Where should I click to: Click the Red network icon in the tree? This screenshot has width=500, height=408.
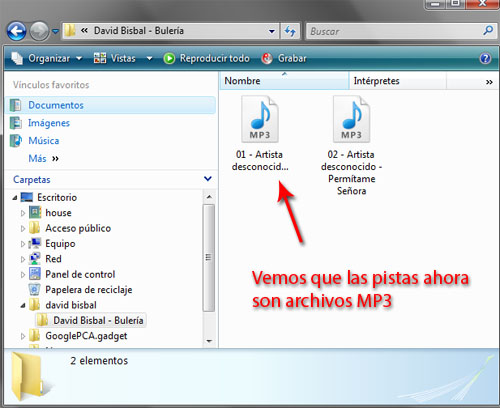pyautogui.click(x=35, y=259)
